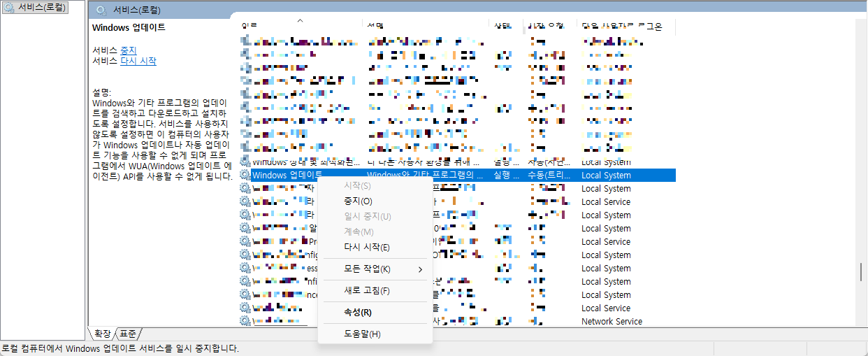
Task: Click the 중지 link to stop the service
Action: click(x=129, y=50)
